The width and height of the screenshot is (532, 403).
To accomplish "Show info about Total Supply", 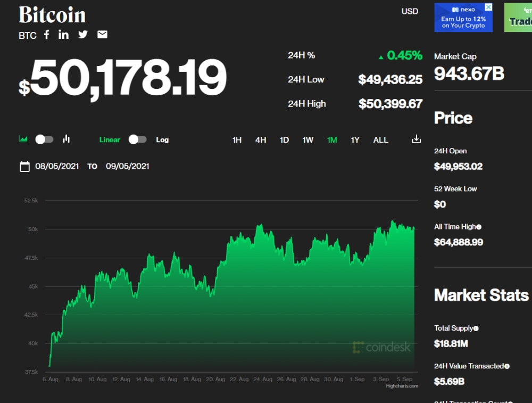I will (476, 328).
